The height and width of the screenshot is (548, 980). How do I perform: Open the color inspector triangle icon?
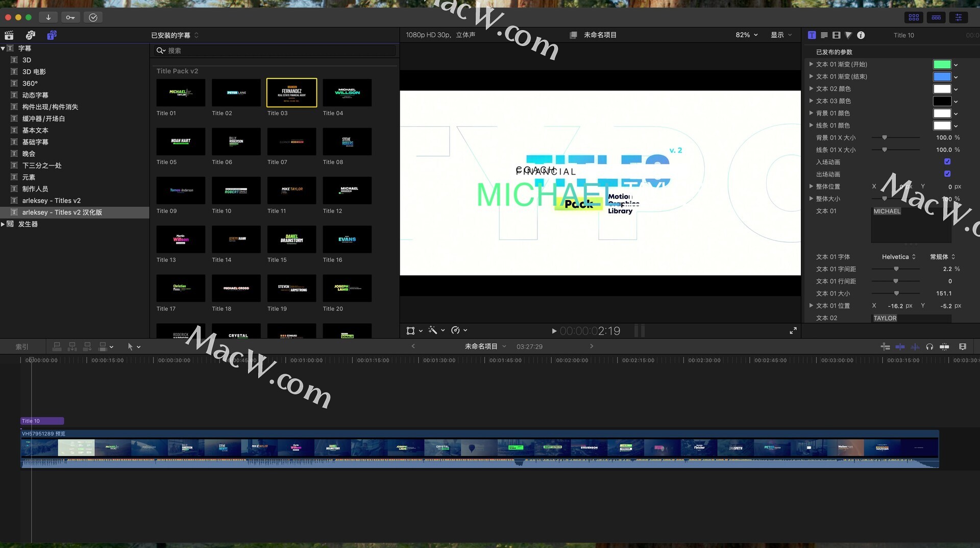(848, 35)
